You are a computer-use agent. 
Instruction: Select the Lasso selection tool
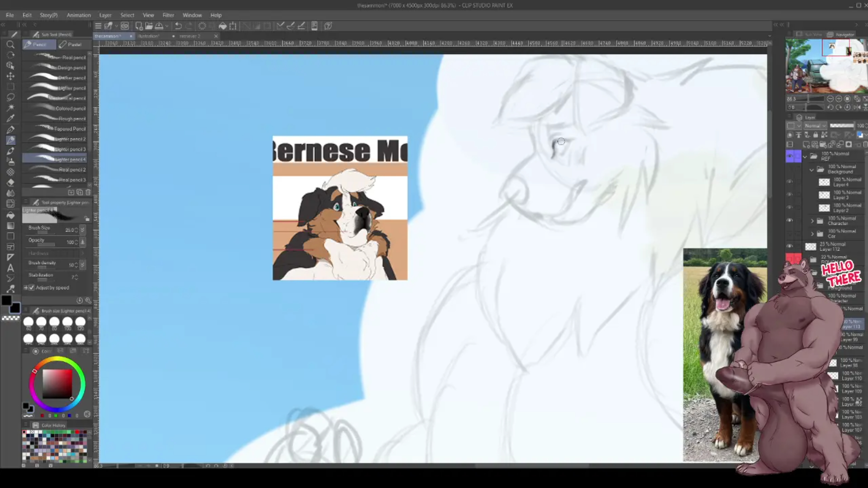[10, 97]
